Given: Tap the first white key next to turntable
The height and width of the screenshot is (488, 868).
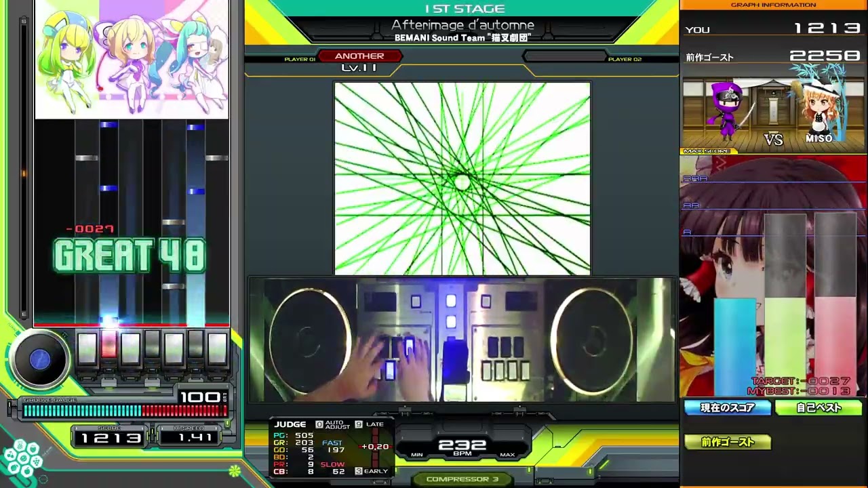Looking at the screenshot, I should 87,348.
